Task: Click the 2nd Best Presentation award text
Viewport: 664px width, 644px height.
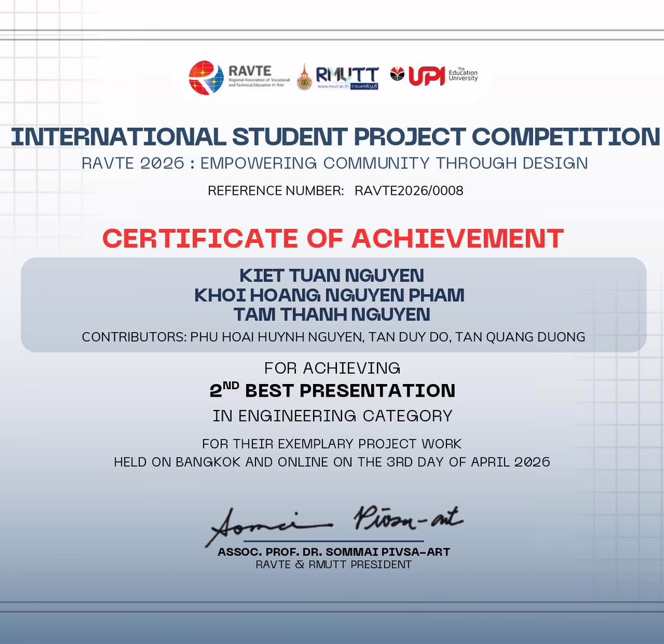Action: click(x=333, y=390)
